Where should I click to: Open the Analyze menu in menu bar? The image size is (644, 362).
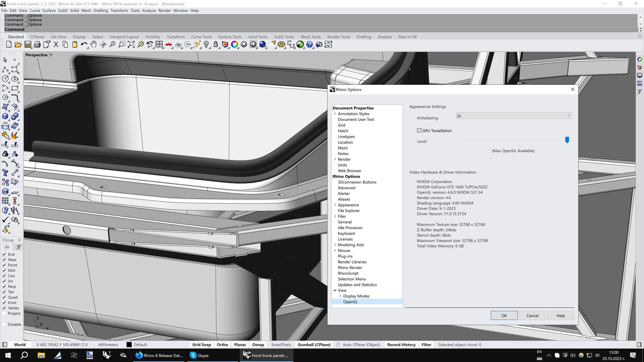click(149, 11)
